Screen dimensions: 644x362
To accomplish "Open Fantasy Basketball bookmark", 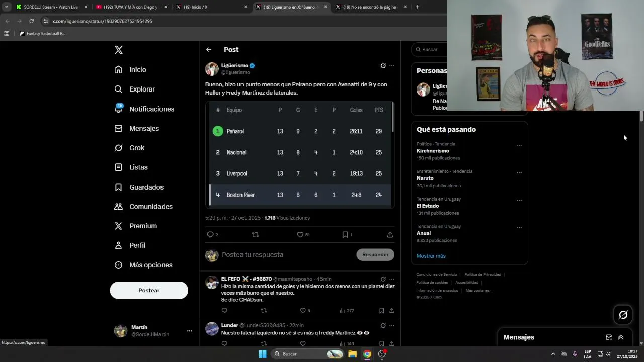I will (x=42, y=34).
